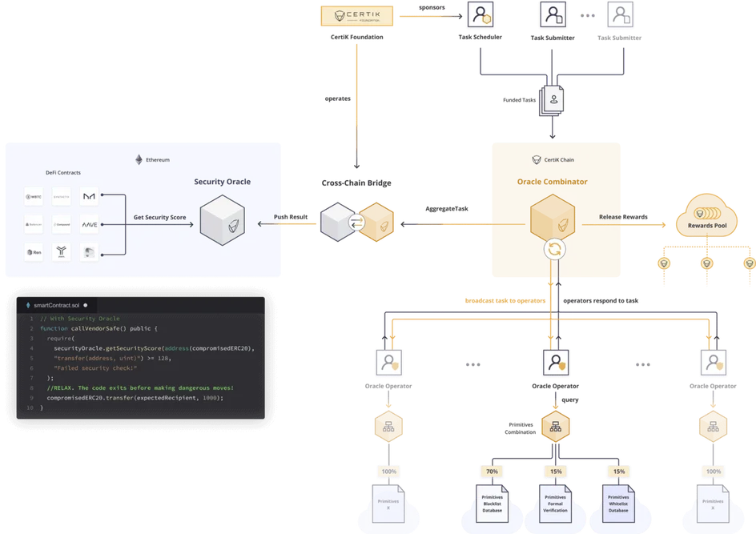Click the Maker contract icon

[x=89, y=197]
